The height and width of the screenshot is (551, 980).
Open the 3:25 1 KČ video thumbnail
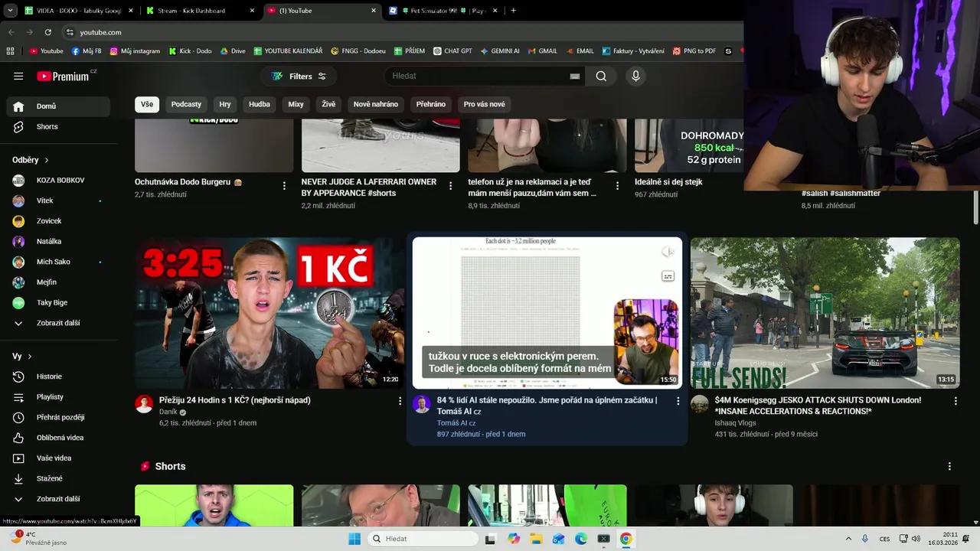[x=269, y=313]
